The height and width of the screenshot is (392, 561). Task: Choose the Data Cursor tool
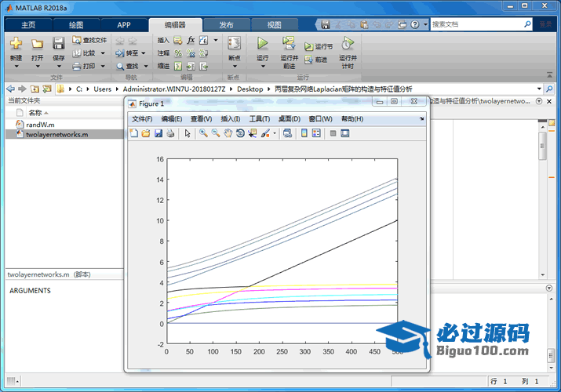coord(252,133)
